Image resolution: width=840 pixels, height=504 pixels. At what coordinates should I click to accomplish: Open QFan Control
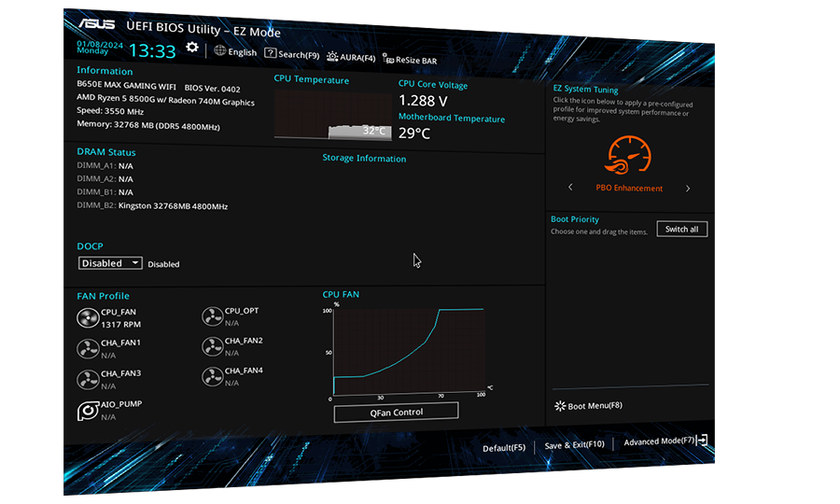(x=396, y=412)
